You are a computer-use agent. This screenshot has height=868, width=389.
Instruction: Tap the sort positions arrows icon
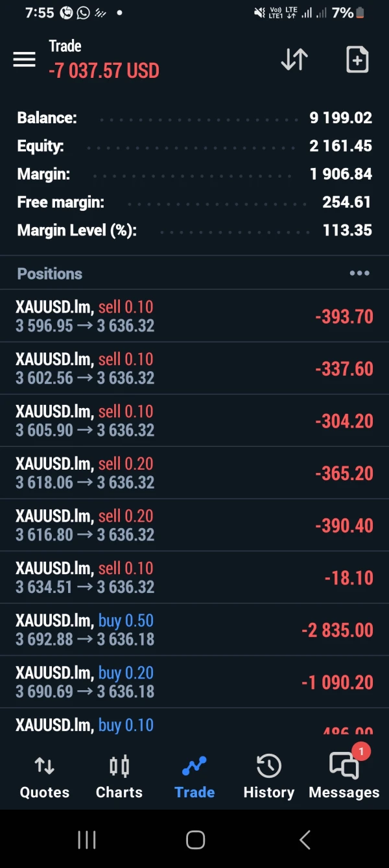coord(294,60)
